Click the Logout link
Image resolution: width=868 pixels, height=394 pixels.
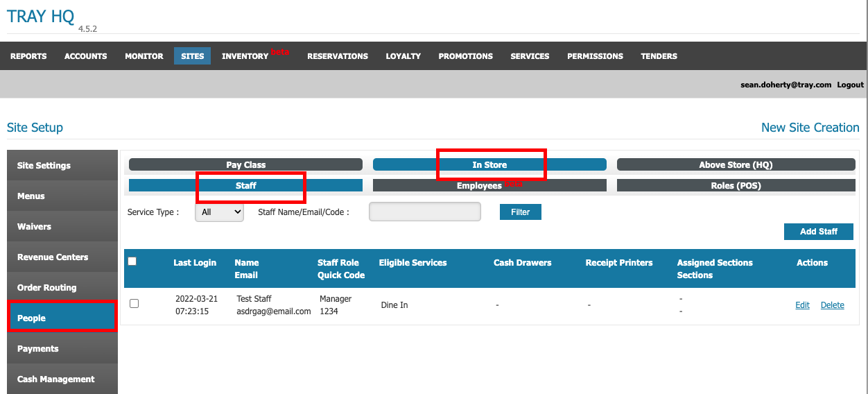tap(850, 85)
